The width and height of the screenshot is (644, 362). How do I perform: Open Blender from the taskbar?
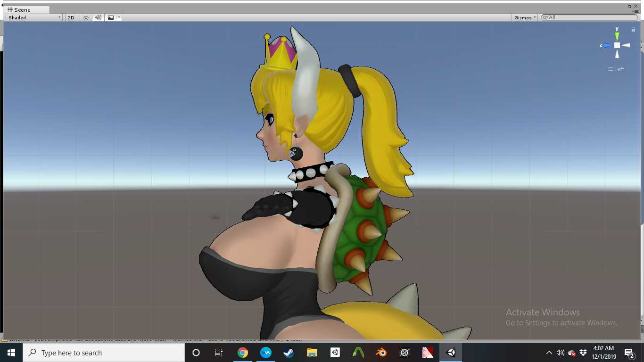(381, 353)
